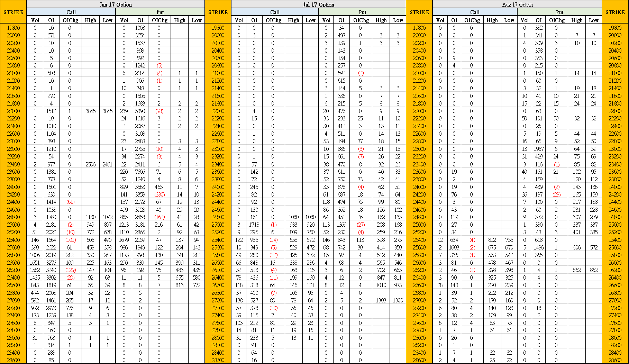Image resolution: width=629 pixels, height=364 pixels.
Task: Click the Put header under Jun 17 Option
Action: coord(160,12)
